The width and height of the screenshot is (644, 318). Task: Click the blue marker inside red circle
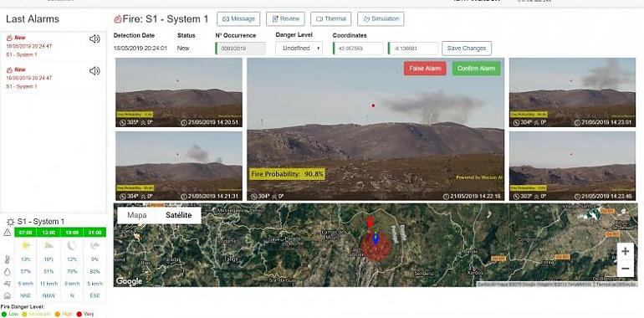[376, 238]
